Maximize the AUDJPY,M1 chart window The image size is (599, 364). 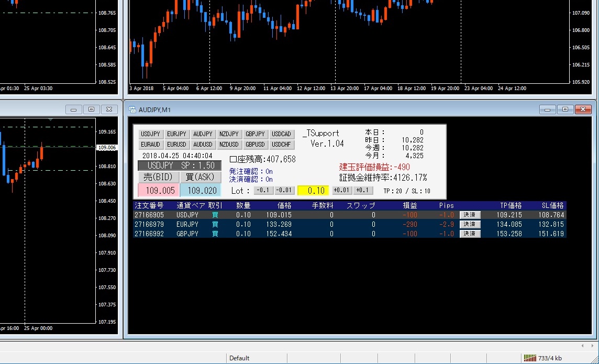click(565, 109)
